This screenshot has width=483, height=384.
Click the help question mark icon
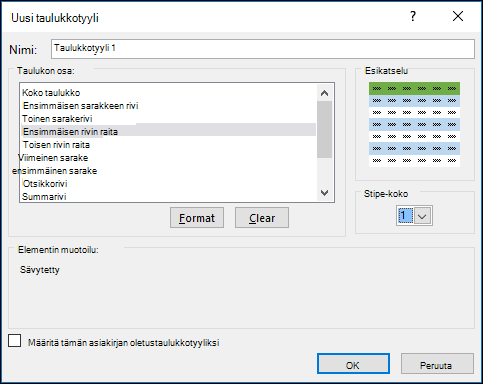pyautogui.click(x=413, y=16)
